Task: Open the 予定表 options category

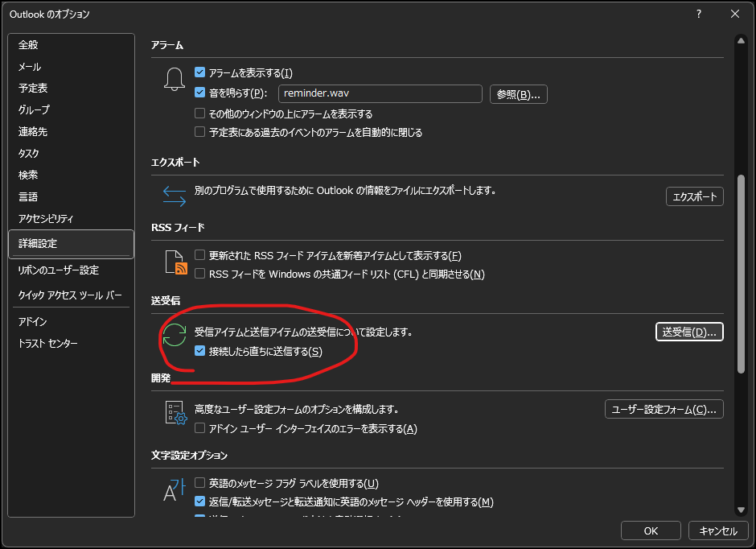Action: click(71, 89)
